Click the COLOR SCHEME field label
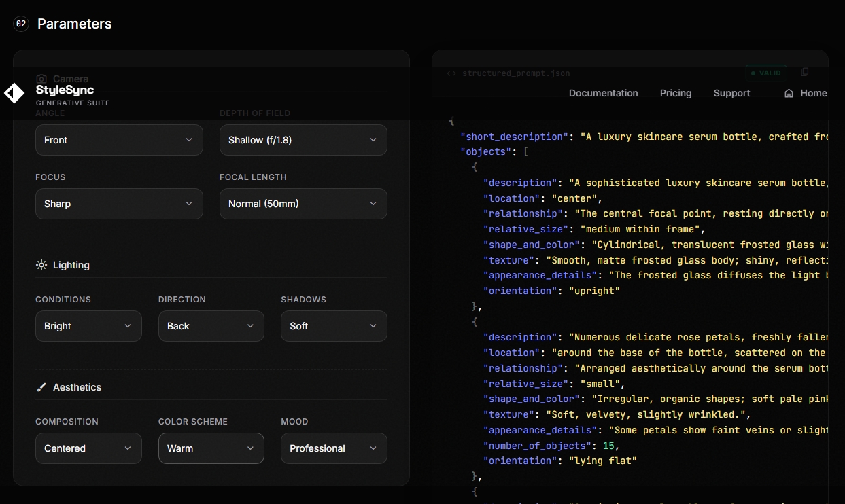 pyautogui.click(x=193, y=422)
